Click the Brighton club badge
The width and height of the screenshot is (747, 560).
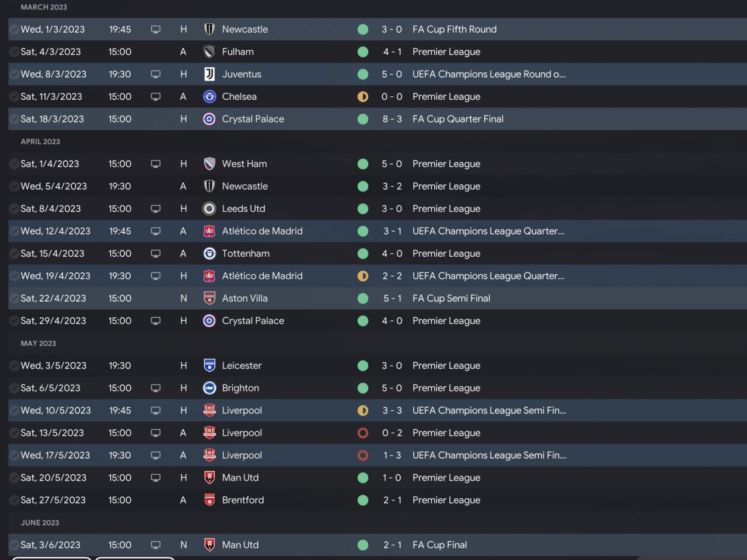click(x=209, y=388)
